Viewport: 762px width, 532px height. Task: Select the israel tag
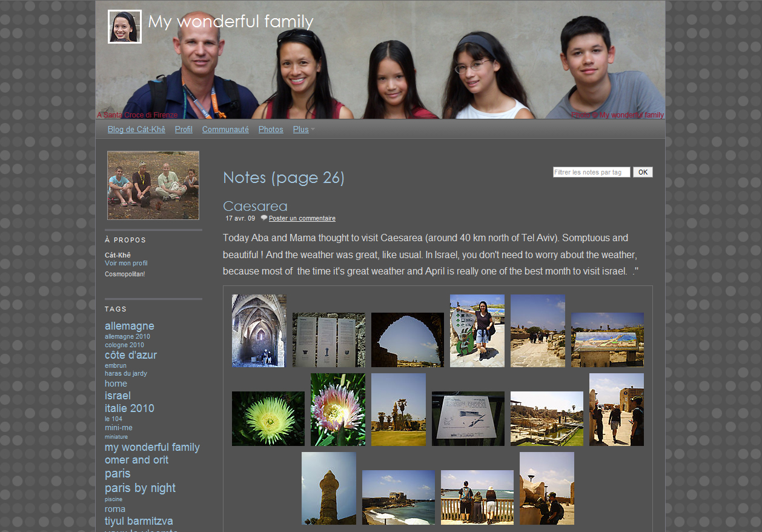[118, 396]
